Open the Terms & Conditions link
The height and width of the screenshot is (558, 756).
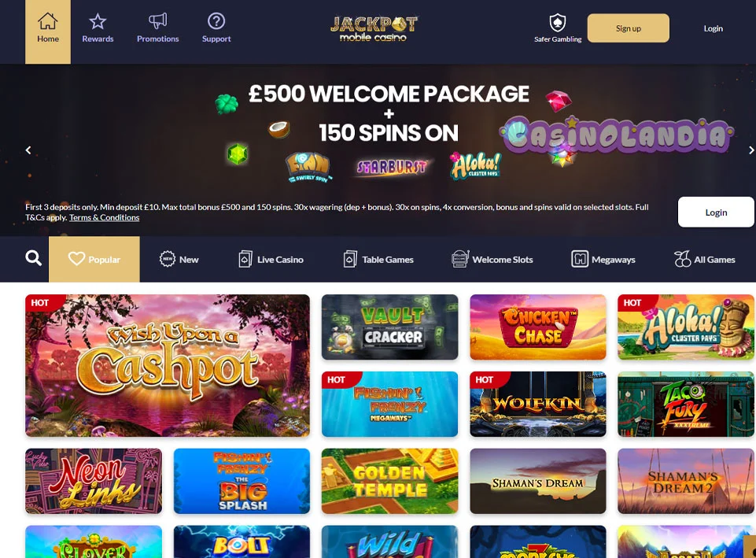pyautogui.click(x=104, y=217)
